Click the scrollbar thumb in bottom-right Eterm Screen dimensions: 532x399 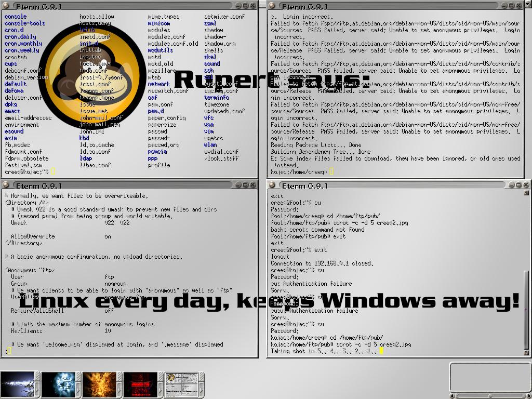[526, 310]
